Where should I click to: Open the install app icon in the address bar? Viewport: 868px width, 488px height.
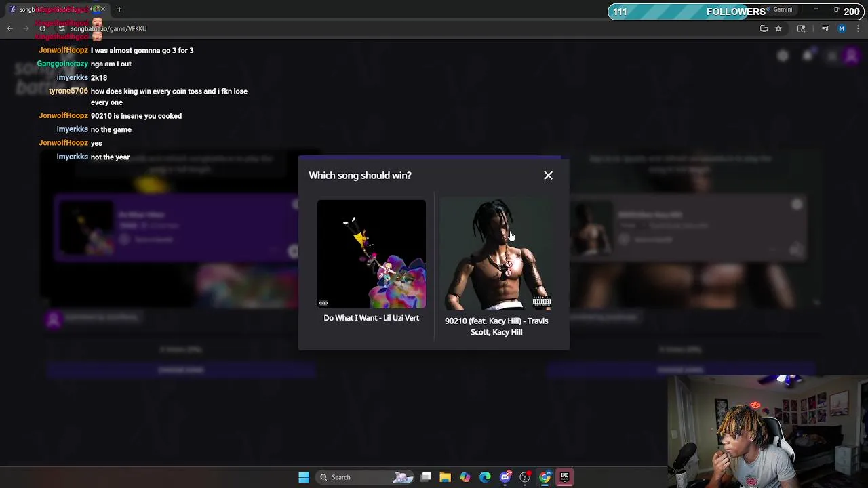764,28
